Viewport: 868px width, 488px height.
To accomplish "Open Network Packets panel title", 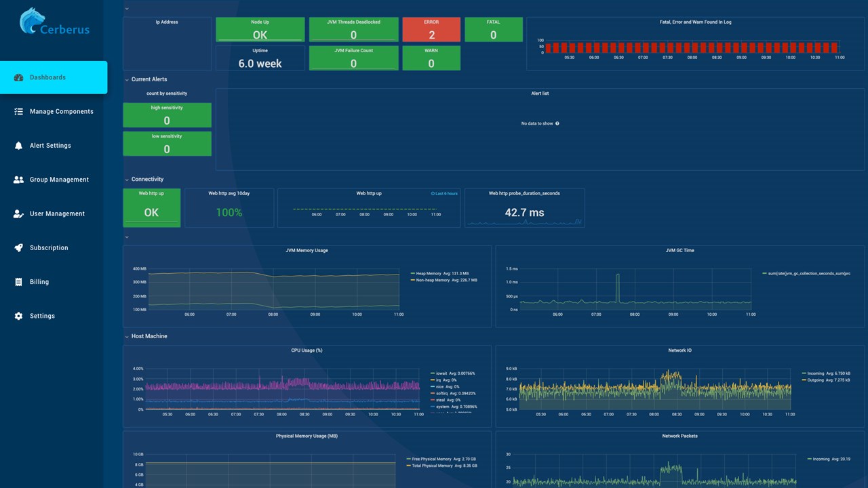I will click(680, 436).
